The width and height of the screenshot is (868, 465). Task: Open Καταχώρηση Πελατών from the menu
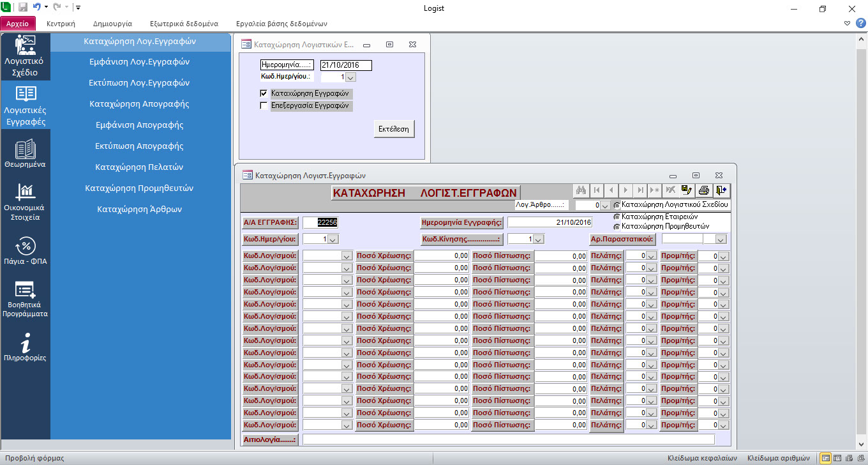click(139, 167)
